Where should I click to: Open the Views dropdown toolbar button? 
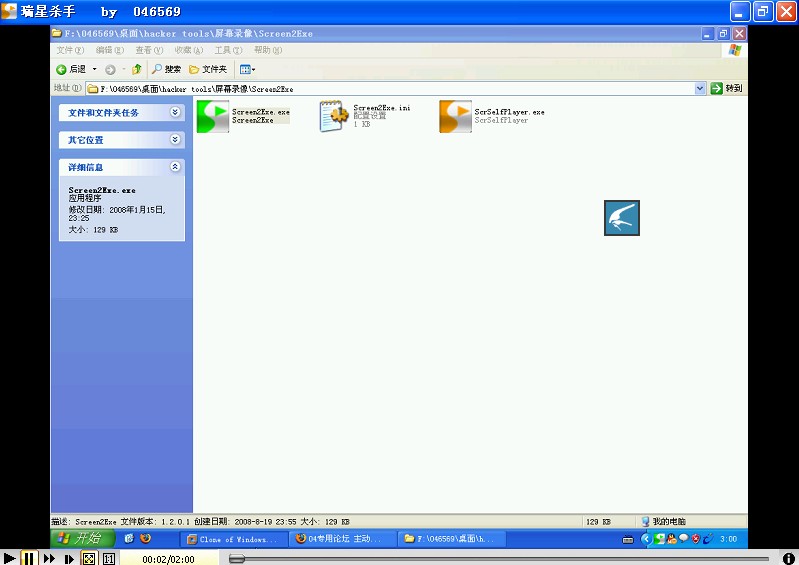(x=247, y=69)
